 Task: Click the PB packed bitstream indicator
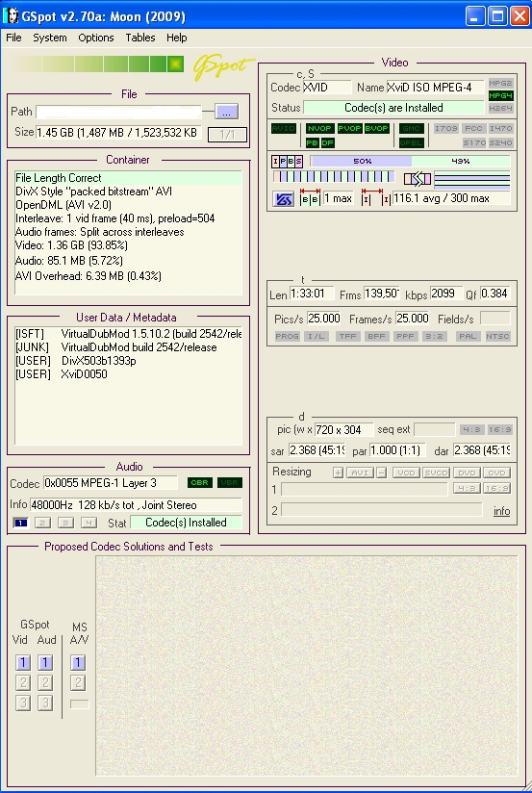click(312, 142)
